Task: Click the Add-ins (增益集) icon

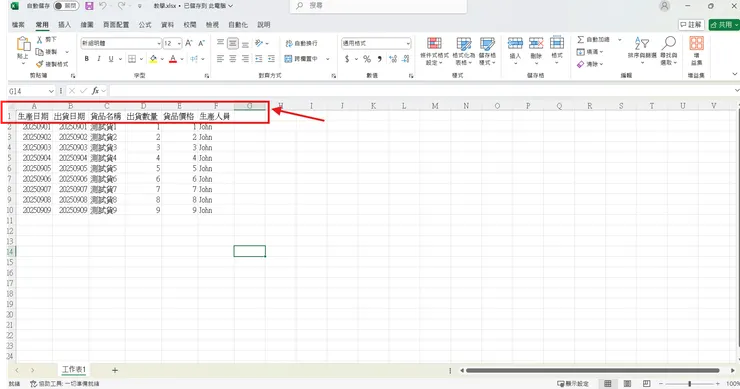Action: click(696, 43)
